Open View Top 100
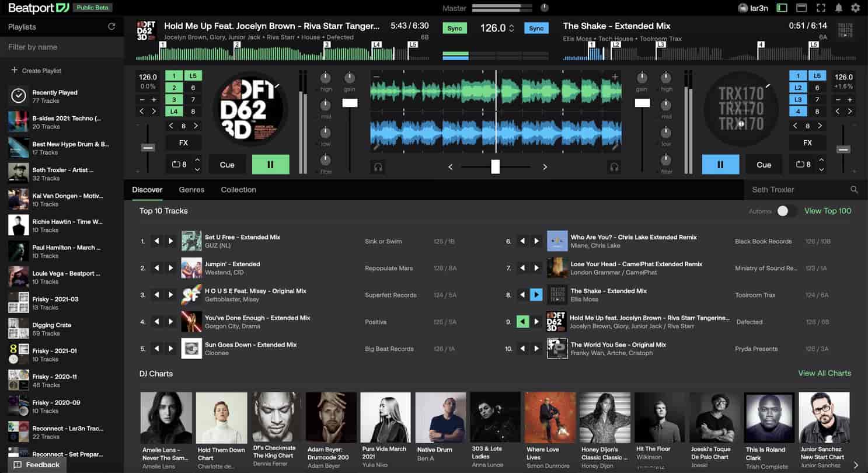The image size is (868, 473). pyautogui.click(x=828, y=211)
